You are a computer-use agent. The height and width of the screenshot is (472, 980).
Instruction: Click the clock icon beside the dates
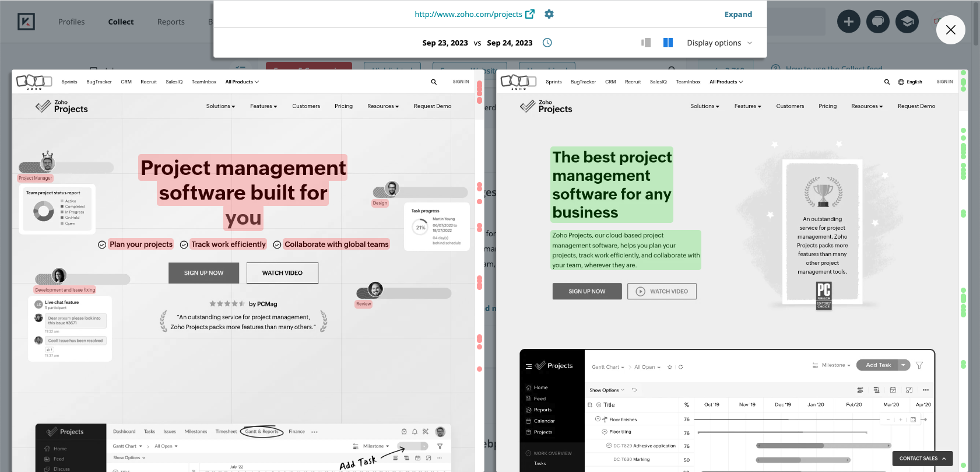547,43
